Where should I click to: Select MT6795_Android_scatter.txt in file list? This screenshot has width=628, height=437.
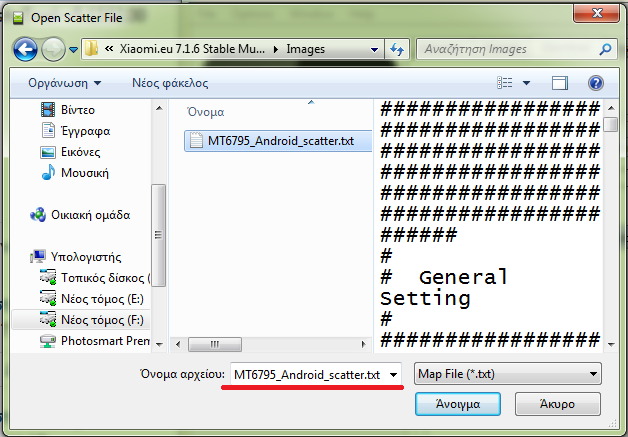tap(278, 141)
